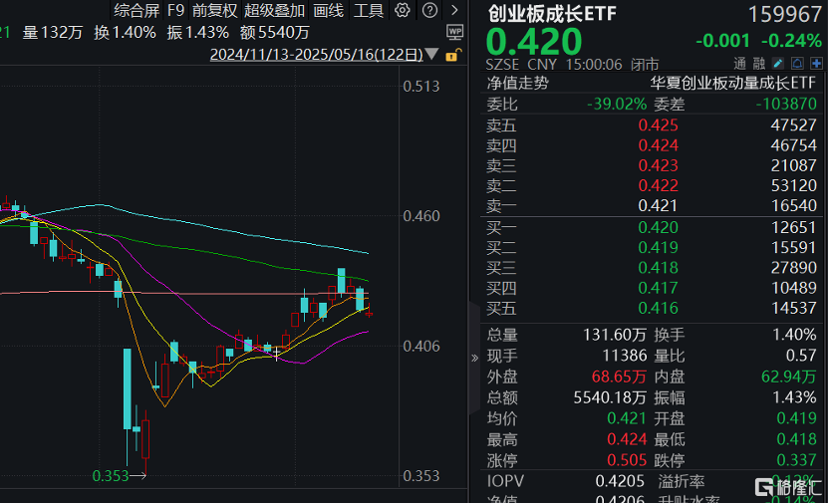Click 内盘 value 62.94万
This screenshot has height=504, width=829.
pos(789,377)
